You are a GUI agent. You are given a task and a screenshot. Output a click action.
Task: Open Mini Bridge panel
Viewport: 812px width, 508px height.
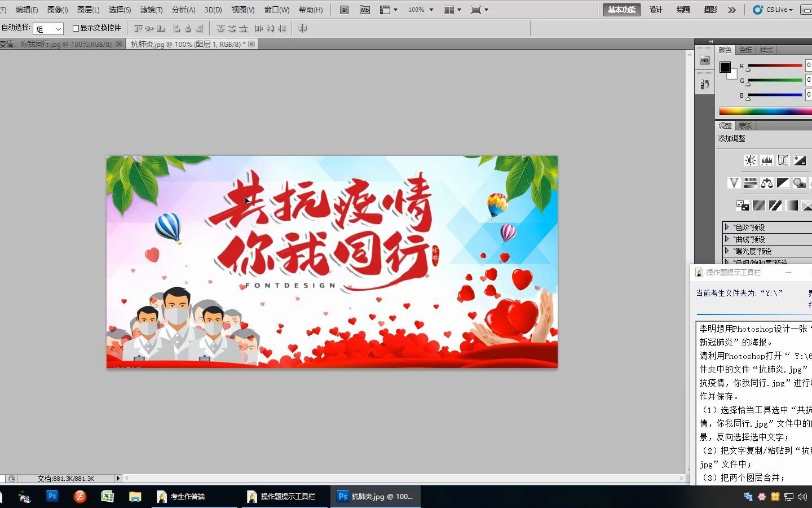coord(704,60)
